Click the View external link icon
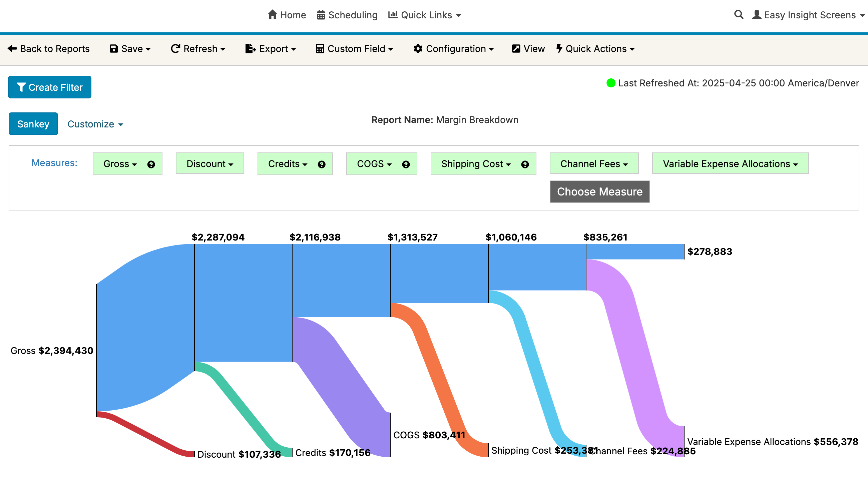 click(515, 49)
